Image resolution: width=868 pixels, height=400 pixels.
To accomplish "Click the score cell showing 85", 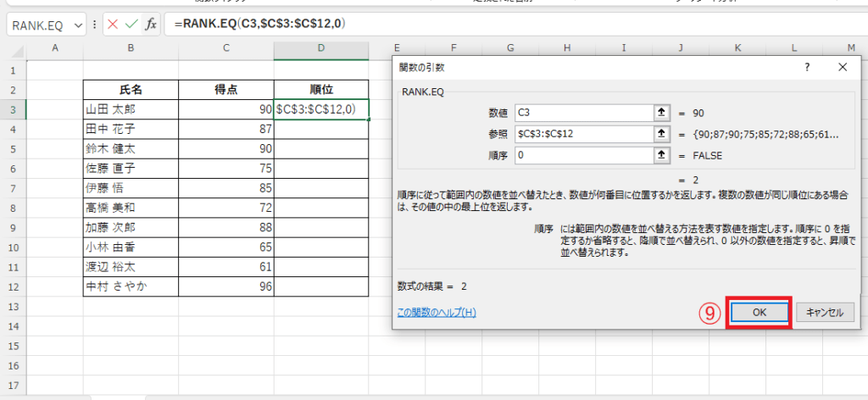I will pos(225,188).
